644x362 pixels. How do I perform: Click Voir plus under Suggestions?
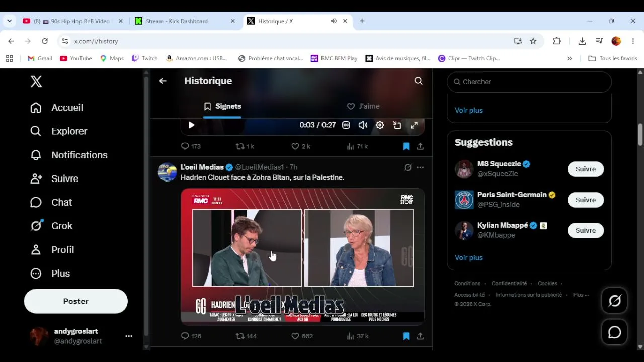469,258
